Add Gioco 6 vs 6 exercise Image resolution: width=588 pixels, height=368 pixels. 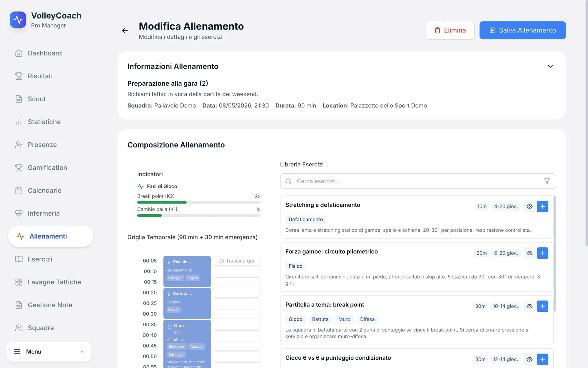[x=542, y=359]
